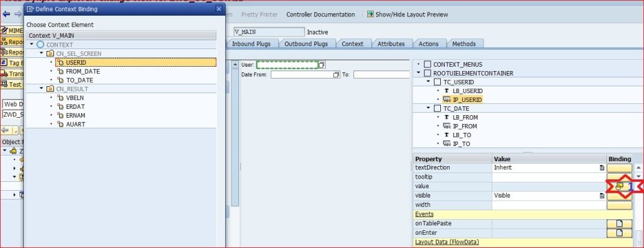Click the create icon for onEnter event

619,233
